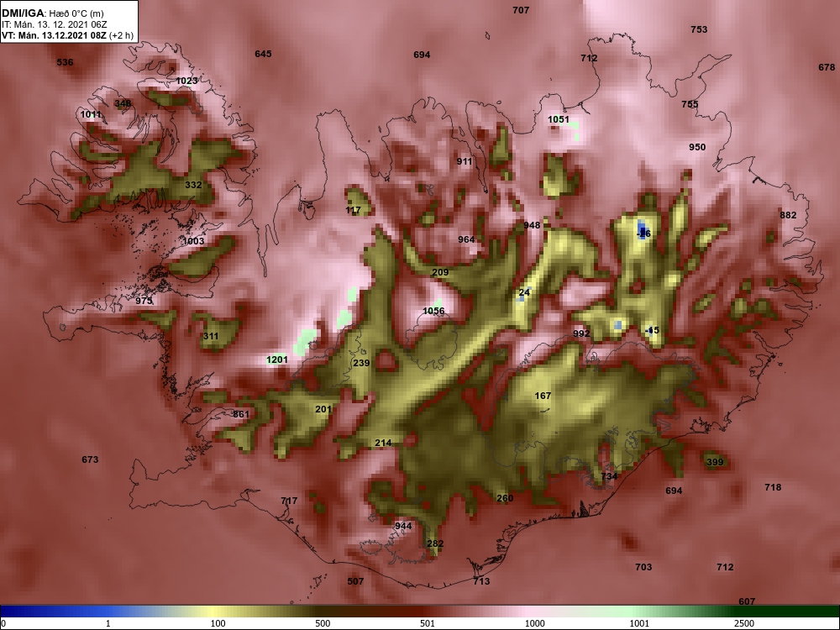Viewport: 840px width, 630px height.
Task: Click the map value '1056'
Action: (x=433, y=311)
